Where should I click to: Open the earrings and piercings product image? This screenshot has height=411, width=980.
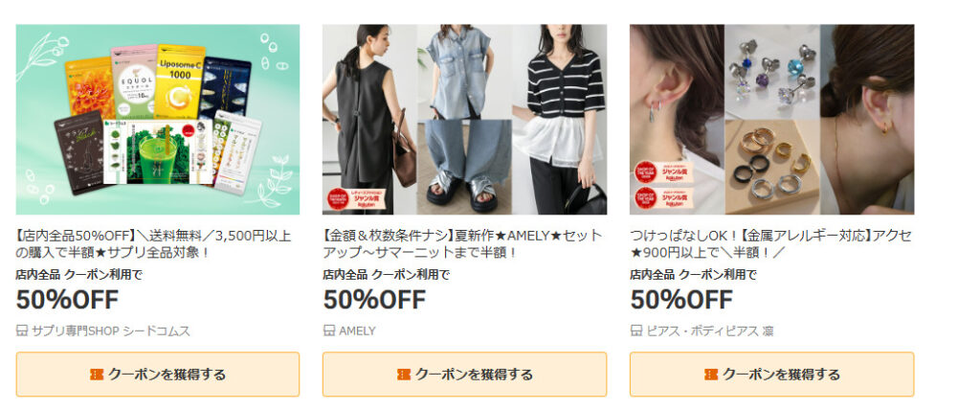[772, 120]
